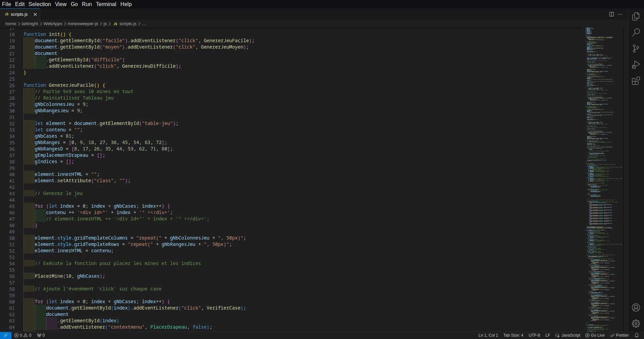Open the Search view icon
644x339 pixels.
click(636, 32)
